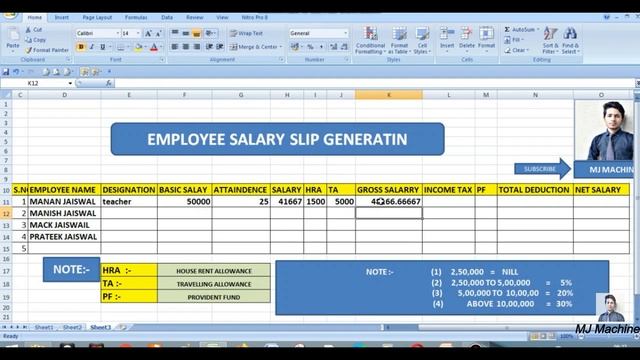Center the text horizontally
This screenshot has height=360, width=640.
click(186, 47)
